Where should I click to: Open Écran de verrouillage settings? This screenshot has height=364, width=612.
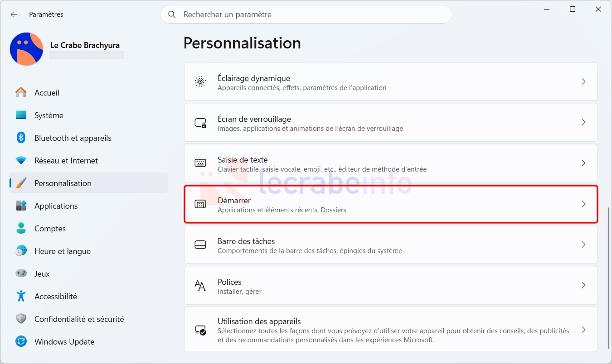pos(391,122)
